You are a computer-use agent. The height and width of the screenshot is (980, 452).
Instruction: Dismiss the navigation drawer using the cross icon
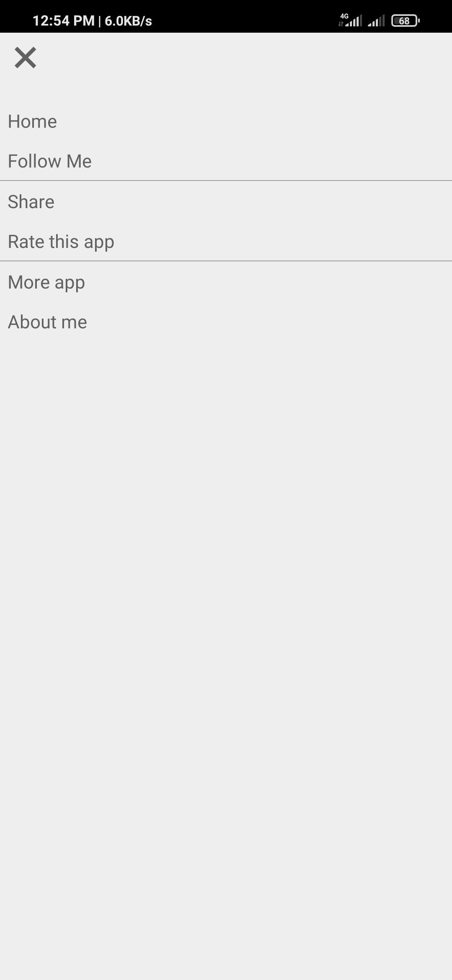coord(25,57)
